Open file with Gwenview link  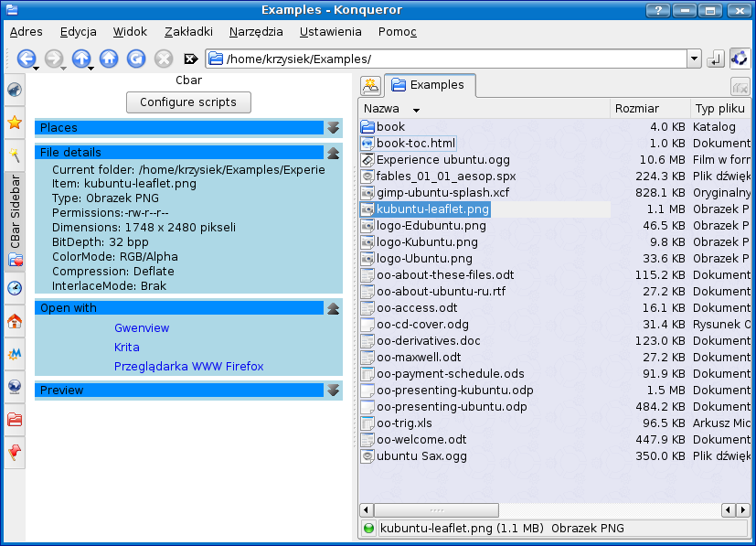coord(142,328)
